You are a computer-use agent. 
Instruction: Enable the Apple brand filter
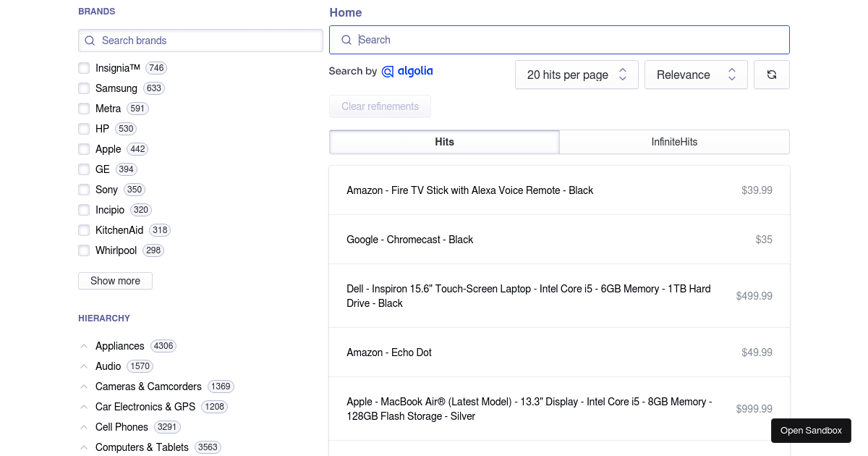coord(84,149)
